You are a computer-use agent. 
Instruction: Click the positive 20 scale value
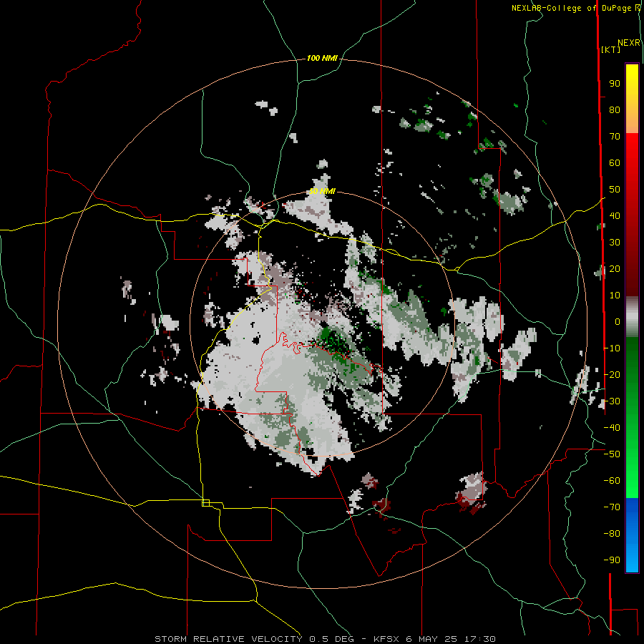coord(615,269)
